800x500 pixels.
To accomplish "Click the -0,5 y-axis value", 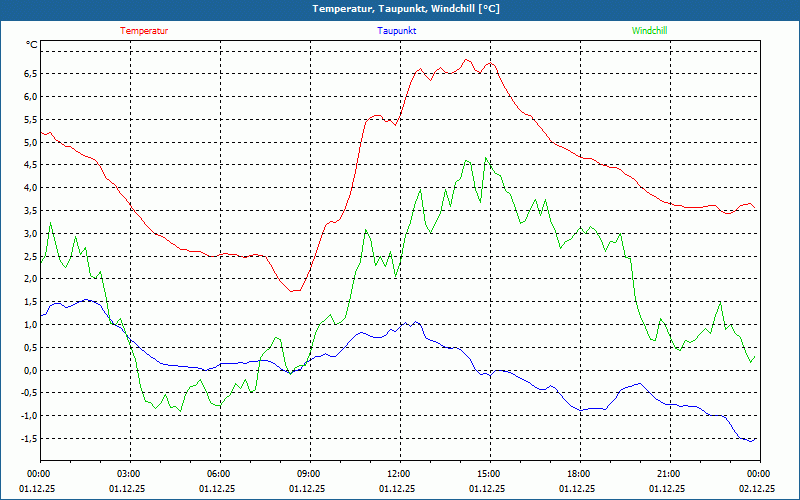I will pyautogui.click(x=29, y=393).
